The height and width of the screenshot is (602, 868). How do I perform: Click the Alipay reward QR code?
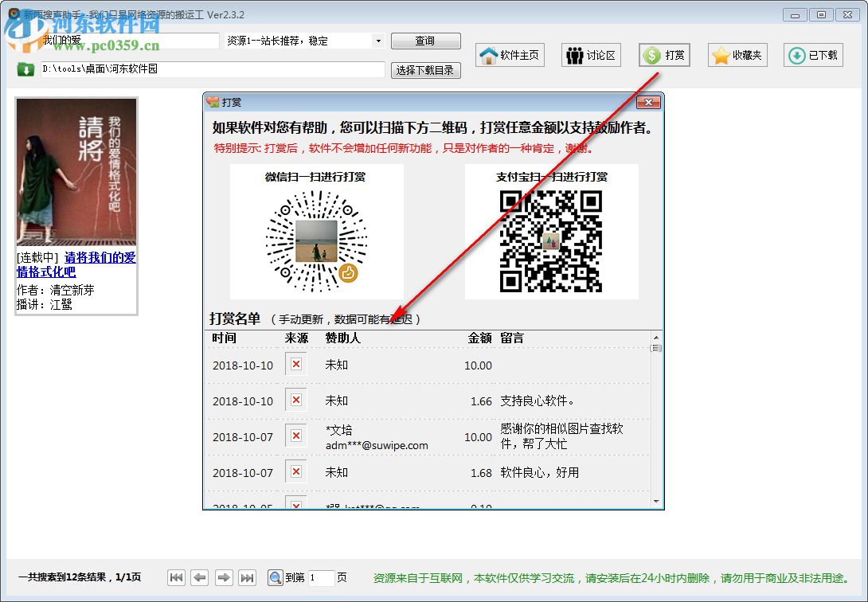[551, 241]
